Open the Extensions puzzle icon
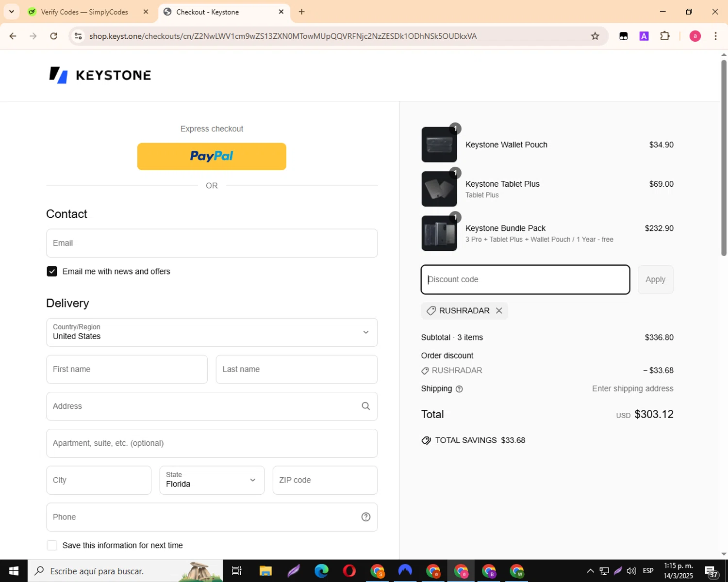 click(x=665, y=36)
